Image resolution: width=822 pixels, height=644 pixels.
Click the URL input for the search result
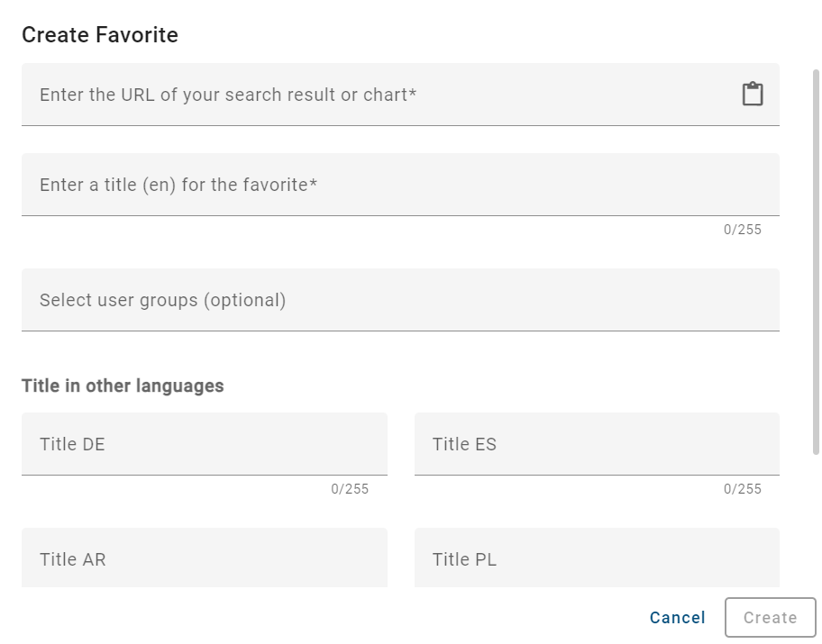coord(361,94)
